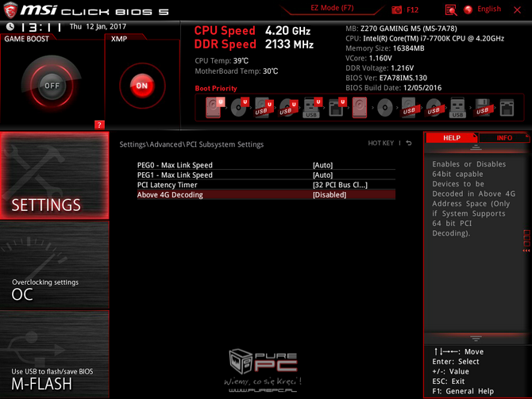Select the UEFI hard disk boot device icon
Image resolution: width=532 pixels, height=399 pixels.
tap(214, 107)
